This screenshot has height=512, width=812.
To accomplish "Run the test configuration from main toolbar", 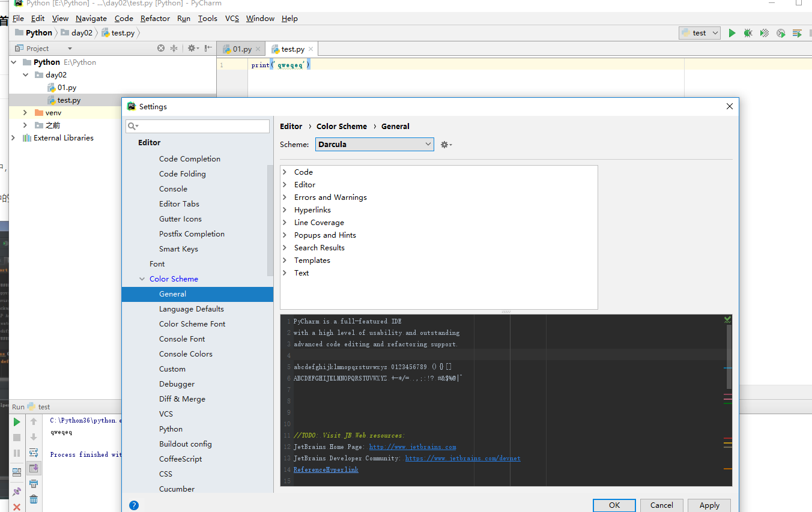I will (x=732, y=33).
